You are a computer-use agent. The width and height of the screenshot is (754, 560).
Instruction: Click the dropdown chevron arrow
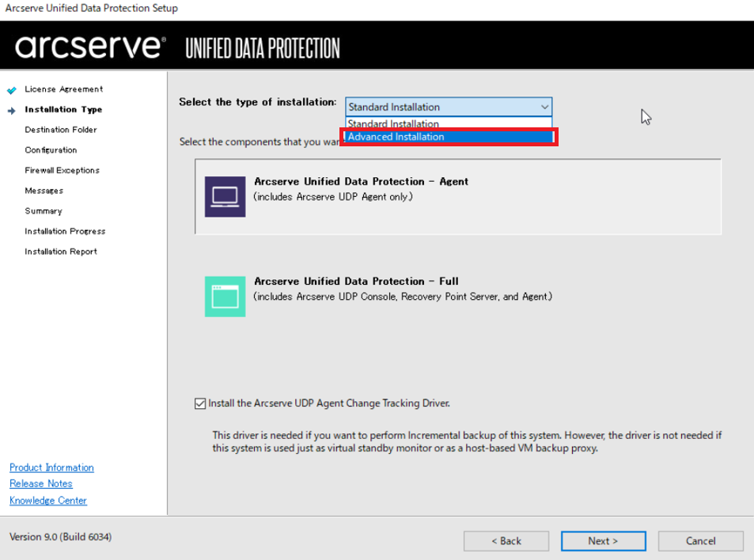coord(544,107)
